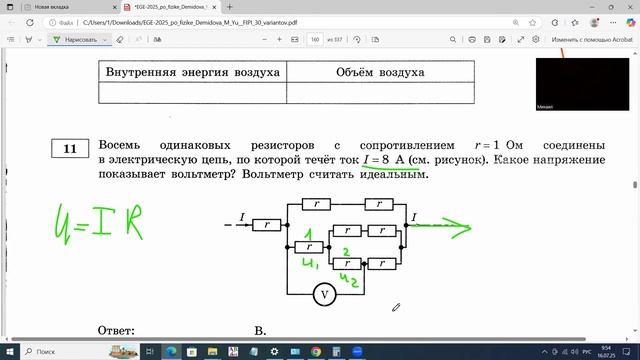Click Изменить с помощью Acrobat
The height and width of the screenshot is (360, 640).
(x=592, y=40)
